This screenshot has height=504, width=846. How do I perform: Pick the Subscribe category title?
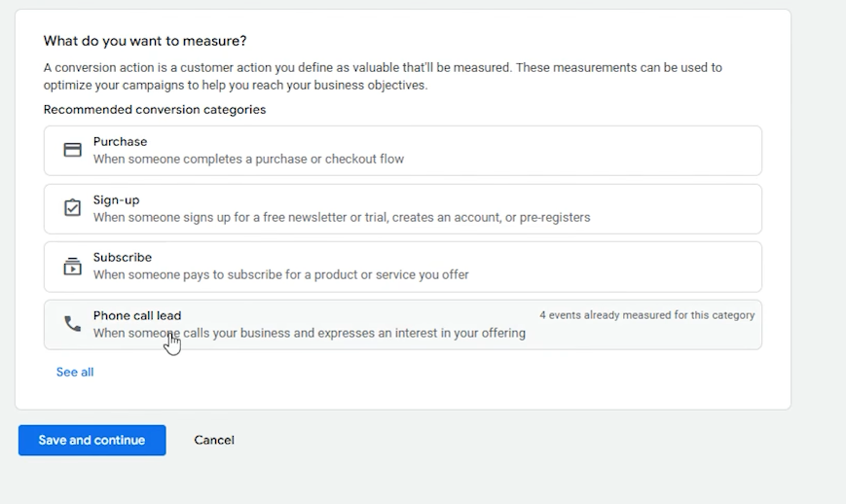click(122, 257)
